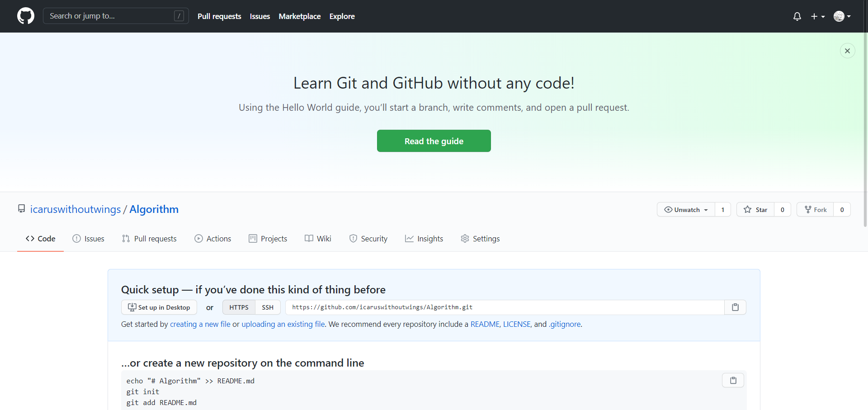This screenshot has height=410, width=868.
Task: Click the repository book icon
Action: click(21, 209)
